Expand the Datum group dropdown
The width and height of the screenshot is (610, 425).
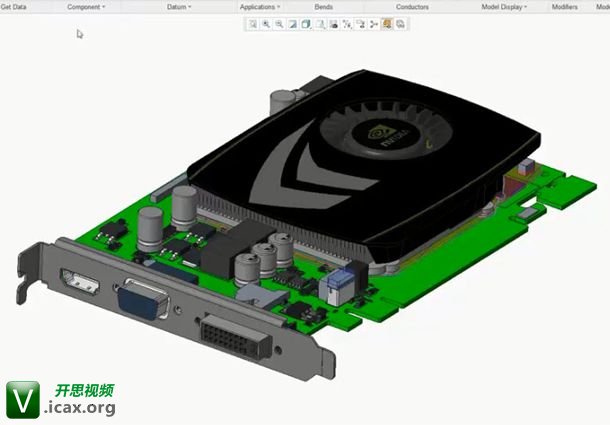[179, 7]
